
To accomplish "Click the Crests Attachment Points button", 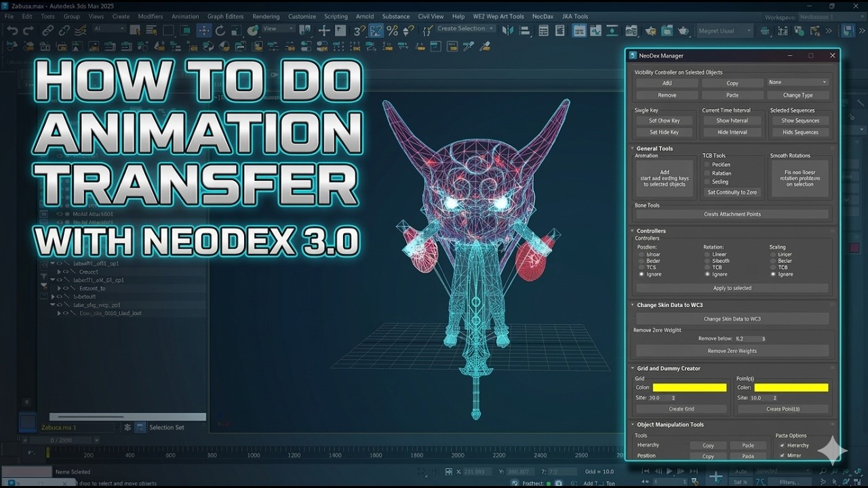I will pyautogui.click(x=732, y=214).
